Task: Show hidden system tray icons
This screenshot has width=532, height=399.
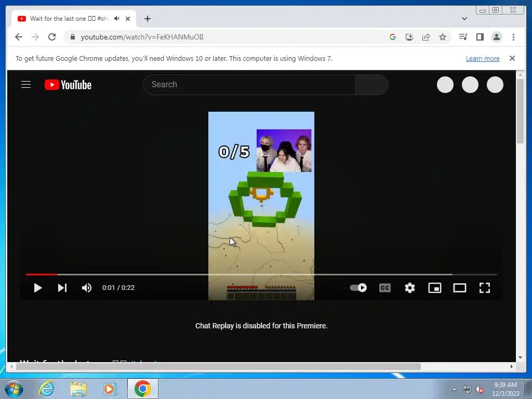Action: pyautogui.click(x=454, y=389)
